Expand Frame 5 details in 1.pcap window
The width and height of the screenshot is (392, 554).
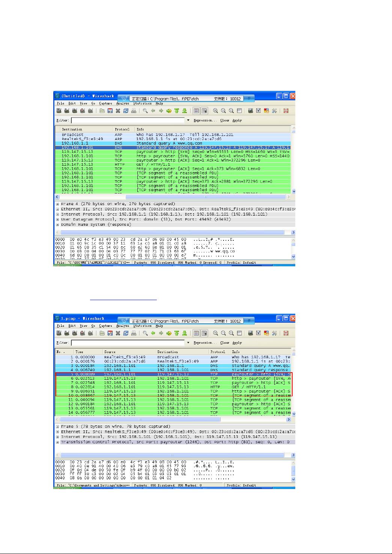pos(58,427)
